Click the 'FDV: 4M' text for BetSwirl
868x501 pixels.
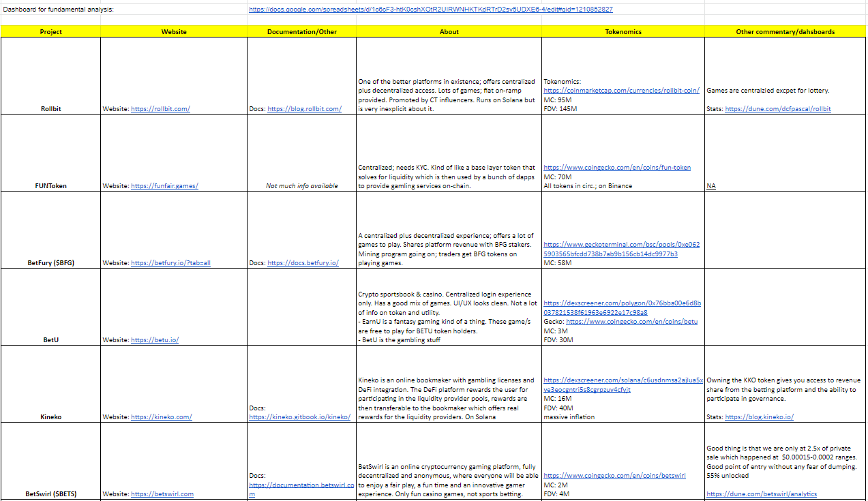click(556, 494)
